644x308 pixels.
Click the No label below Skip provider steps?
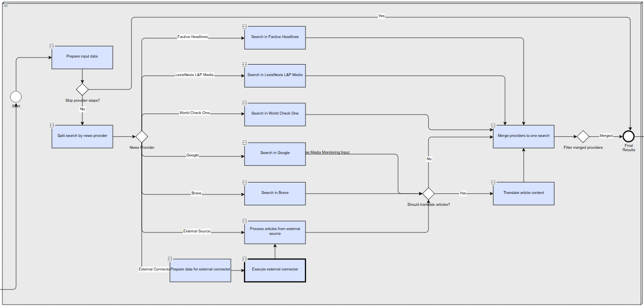(82, 109)
